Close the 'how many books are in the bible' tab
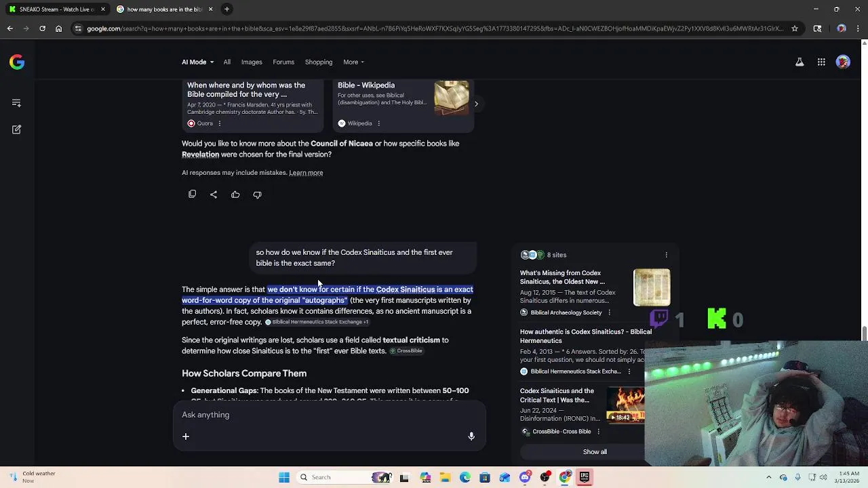 tap(210, 9)
